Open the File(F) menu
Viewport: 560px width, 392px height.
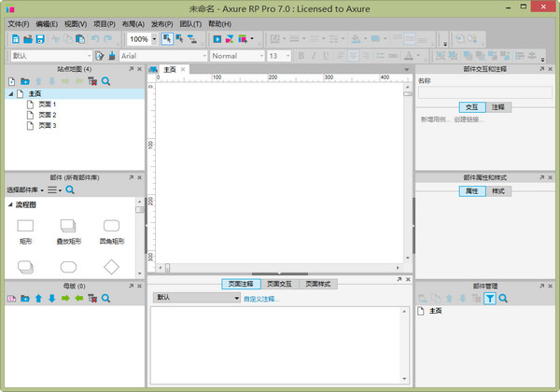(x=19, y=24)
